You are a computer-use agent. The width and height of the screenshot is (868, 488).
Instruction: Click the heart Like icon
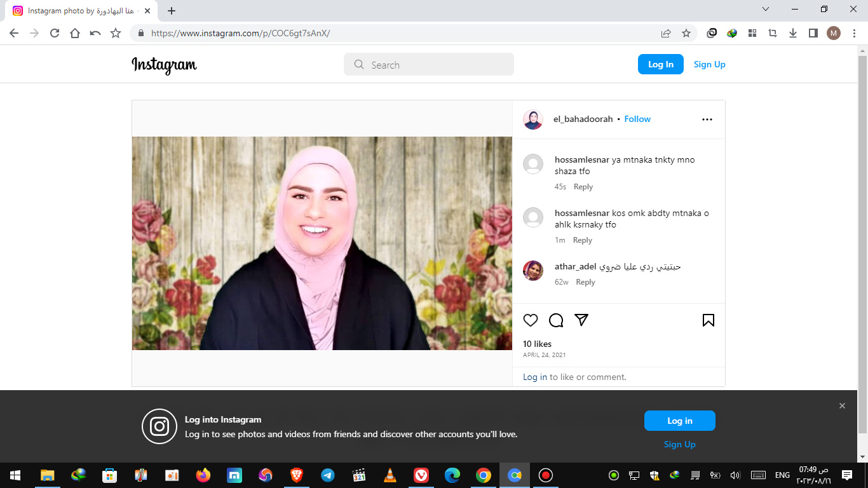pyautogui.click(x=531, y=320)
